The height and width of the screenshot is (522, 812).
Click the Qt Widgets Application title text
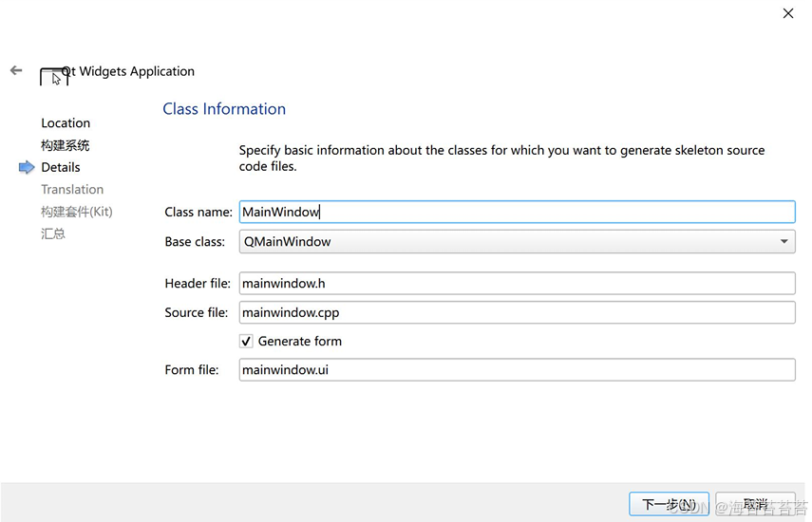point(128,71)
